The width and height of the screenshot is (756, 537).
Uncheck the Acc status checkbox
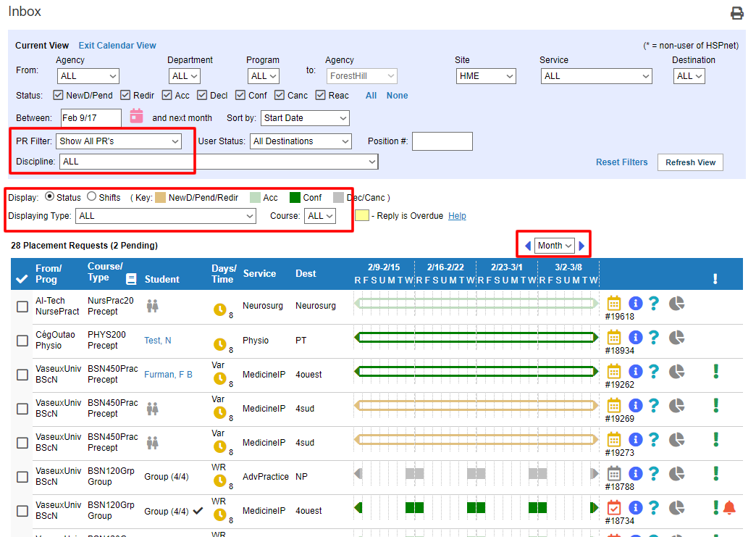click(167, 95)
